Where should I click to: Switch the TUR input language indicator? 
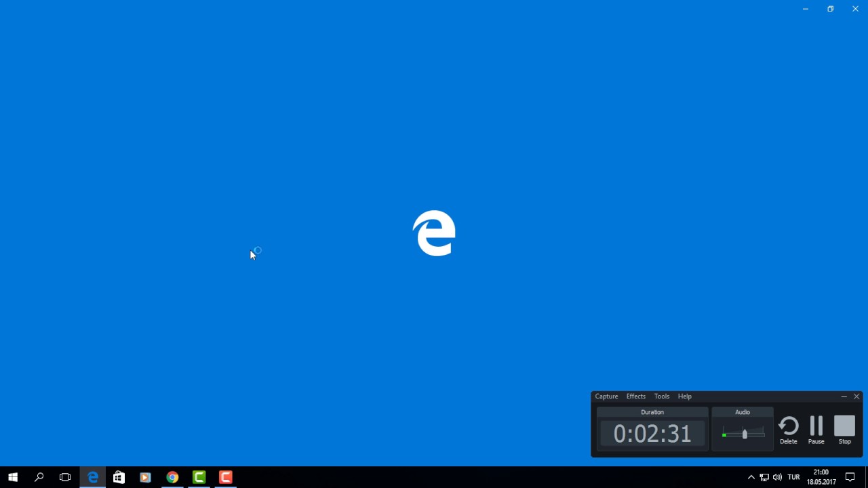[x=793, y=477]
